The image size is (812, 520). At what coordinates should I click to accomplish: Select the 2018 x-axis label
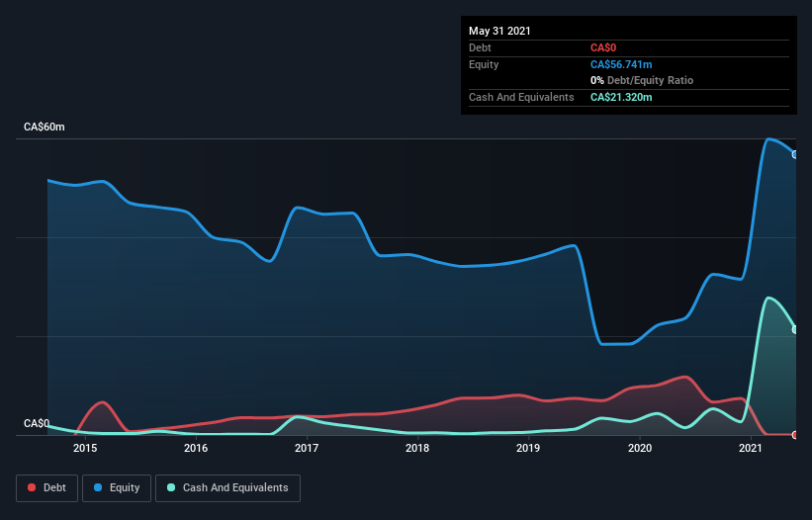click(417, 448)
